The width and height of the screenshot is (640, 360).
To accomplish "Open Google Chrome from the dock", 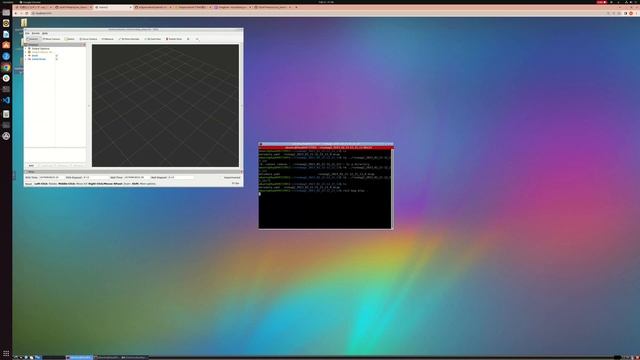I will [6, 67].
